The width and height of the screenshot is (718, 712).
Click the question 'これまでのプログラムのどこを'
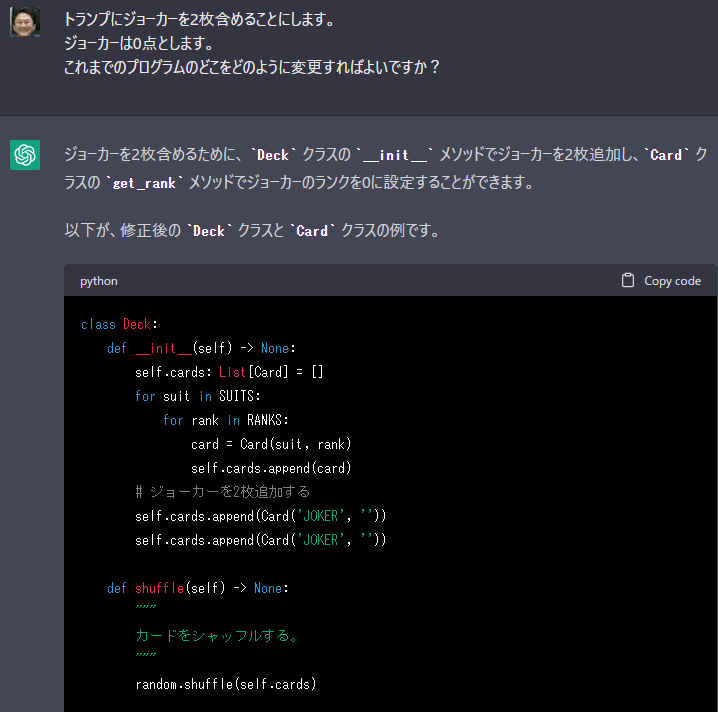[x=252, y=67]
